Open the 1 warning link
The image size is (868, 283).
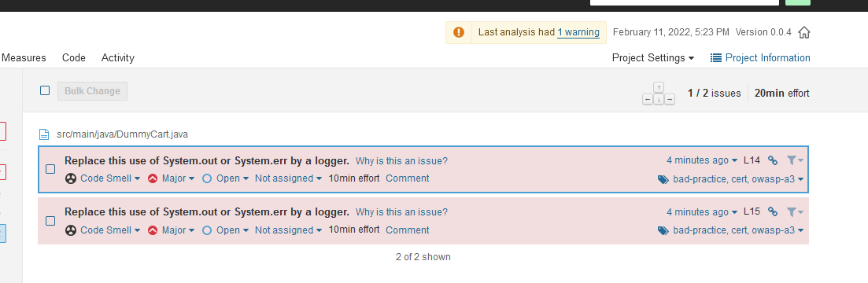tap(578, 32)
